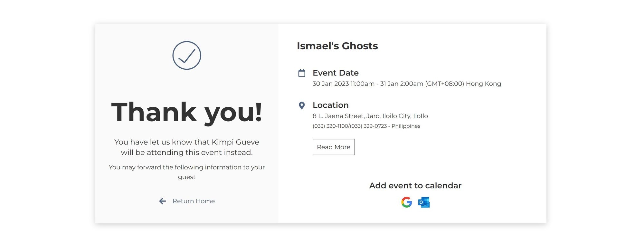The height and width of the screenshot is (247, 644).
Task: Click the 8 L. Jaena Street address
Action: [370, 116]
